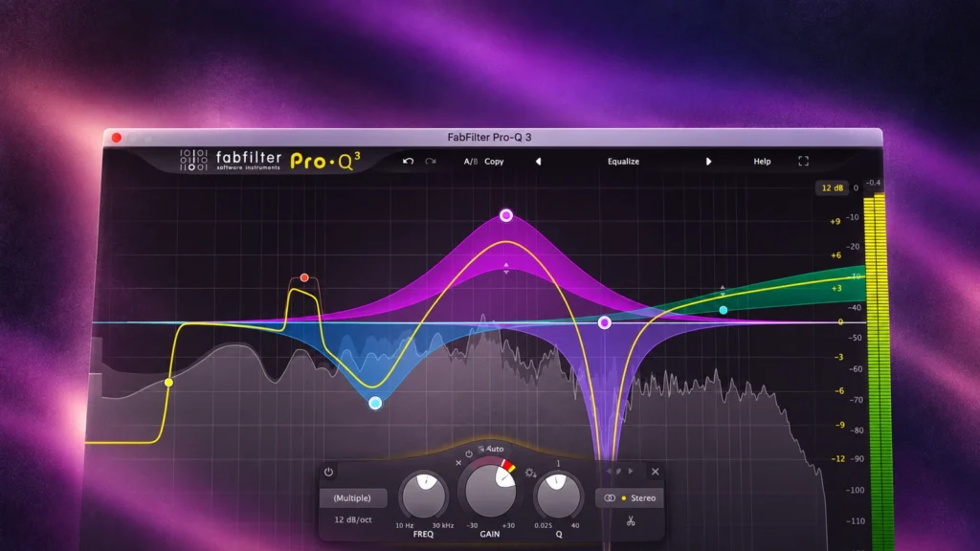
Task: Click the -12 gain scale label
Action: tap(838, 458)
